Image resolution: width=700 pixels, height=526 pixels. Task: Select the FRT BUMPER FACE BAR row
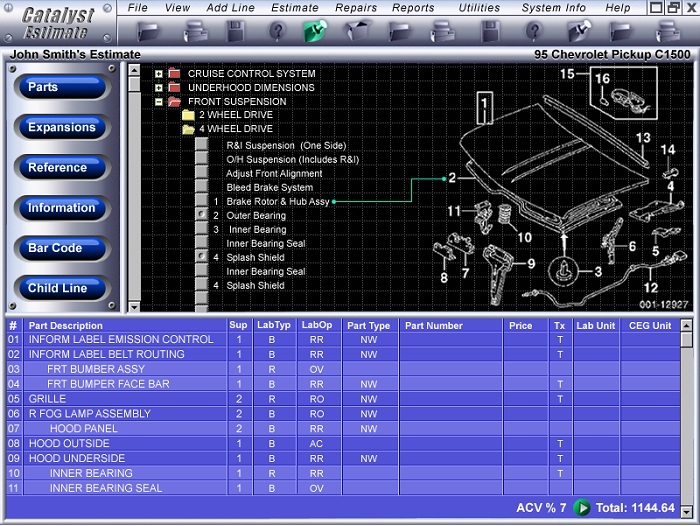point(343,384)
